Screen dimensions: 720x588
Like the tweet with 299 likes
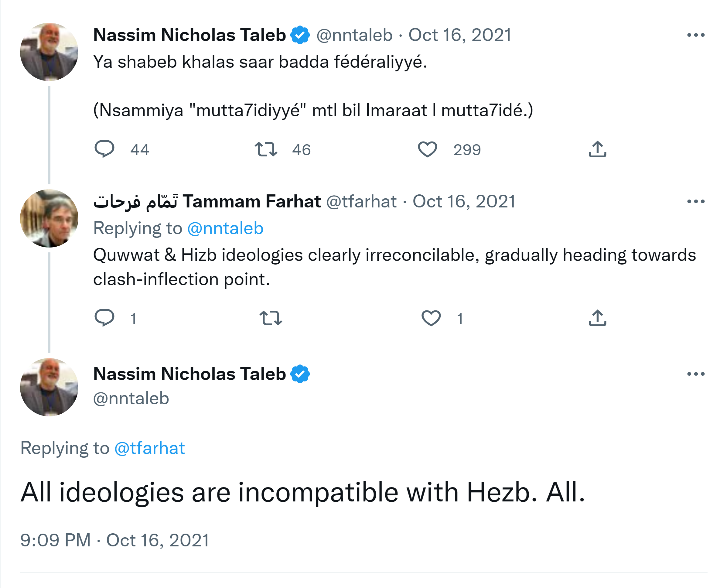[x=427, y=149]
